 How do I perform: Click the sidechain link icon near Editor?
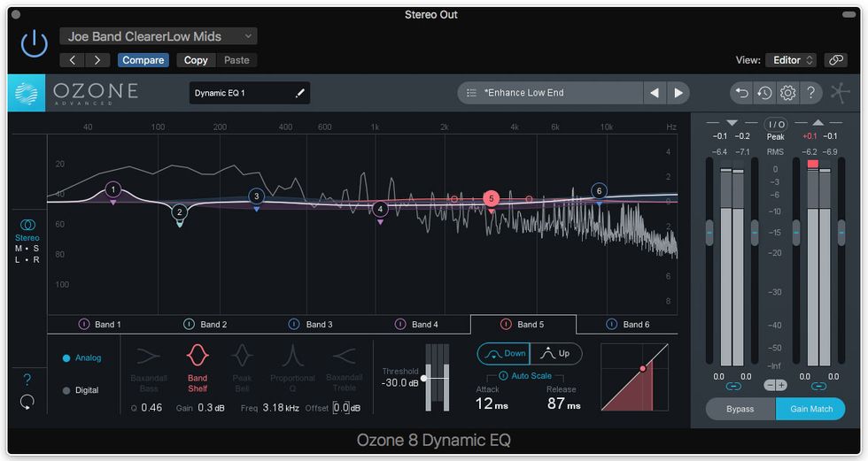coord(834,60)
